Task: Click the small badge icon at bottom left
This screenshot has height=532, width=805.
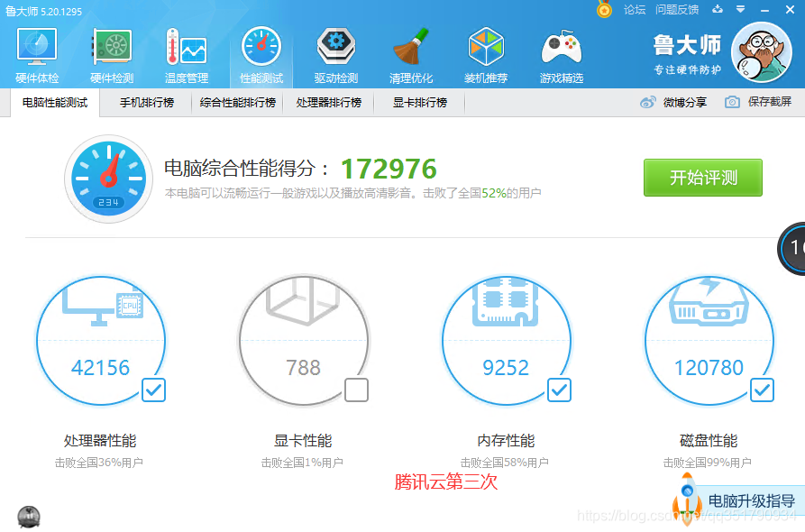Action: 28,517
